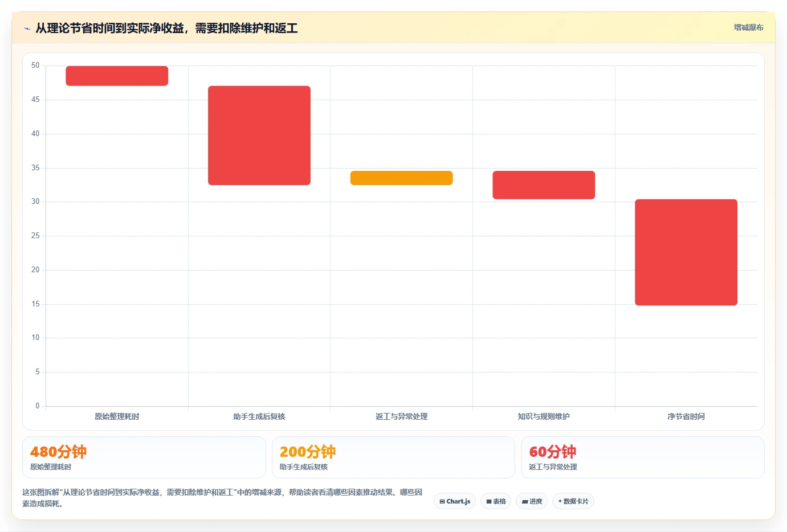Click the 返工与异常处理 axis label
The height and width of the screenshot is (532, 787).
(x=401, y=416)
